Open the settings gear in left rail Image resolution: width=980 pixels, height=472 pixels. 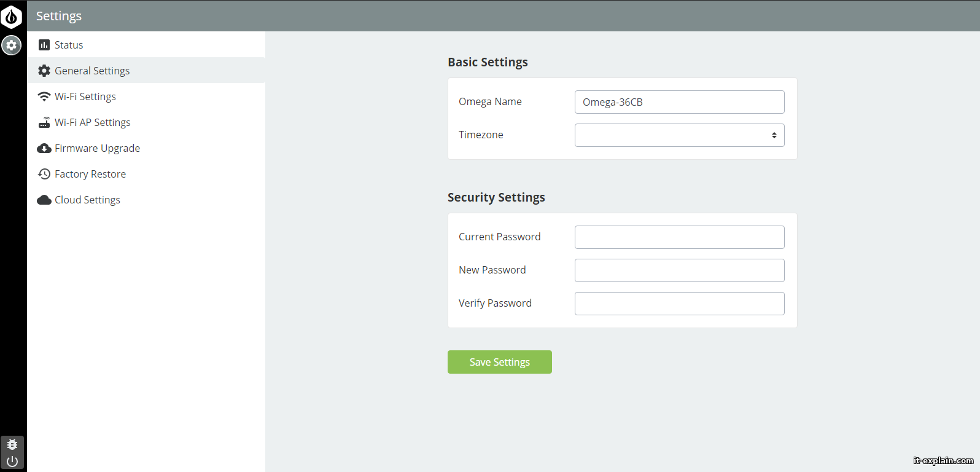point(11,45)
